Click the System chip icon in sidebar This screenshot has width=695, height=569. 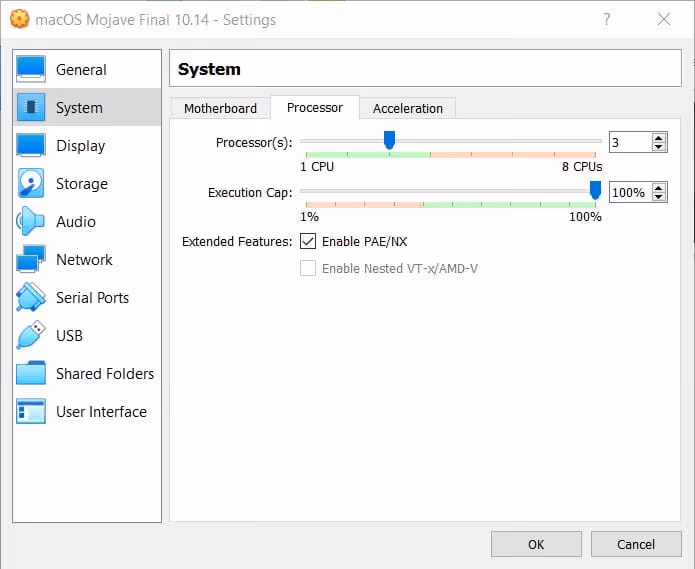coord(31,107)
